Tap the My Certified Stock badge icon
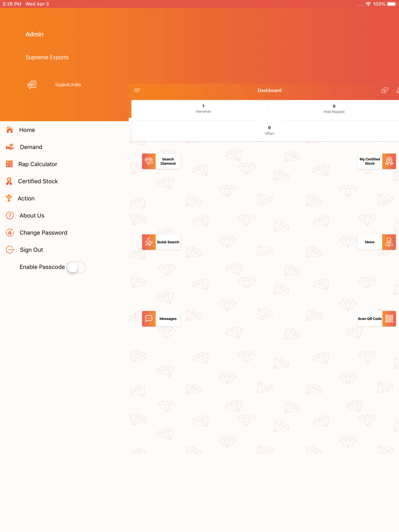Screen dimensions: 399x532 pos(389,161)
